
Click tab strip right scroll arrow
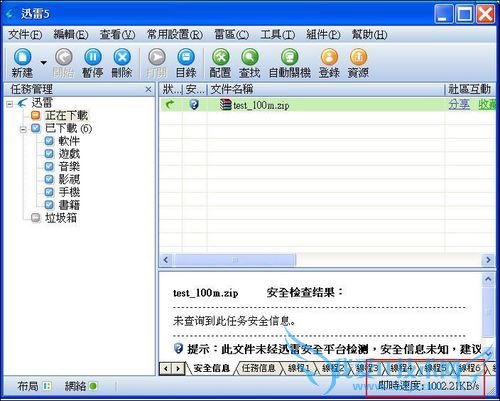178,369
